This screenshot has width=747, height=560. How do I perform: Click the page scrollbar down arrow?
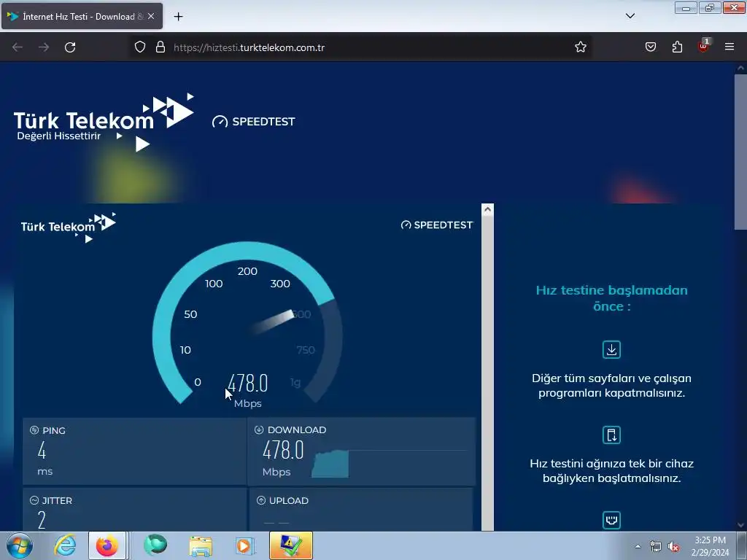(740, 525)
